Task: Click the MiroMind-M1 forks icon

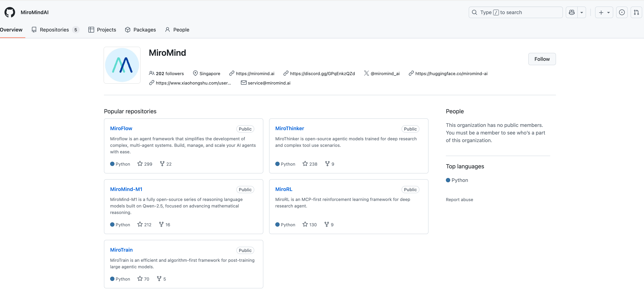Action: (x=161, y=224)
